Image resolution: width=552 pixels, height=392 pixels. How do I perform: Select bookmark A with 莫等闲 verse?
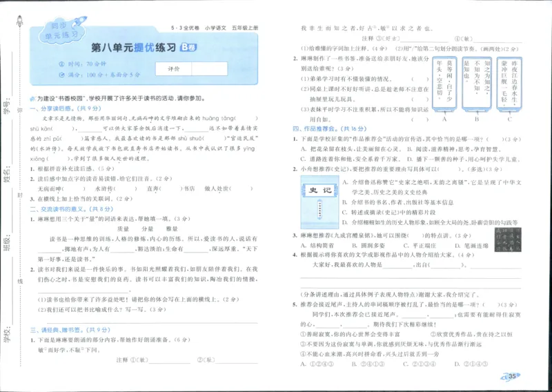click(x=444, y=84)
